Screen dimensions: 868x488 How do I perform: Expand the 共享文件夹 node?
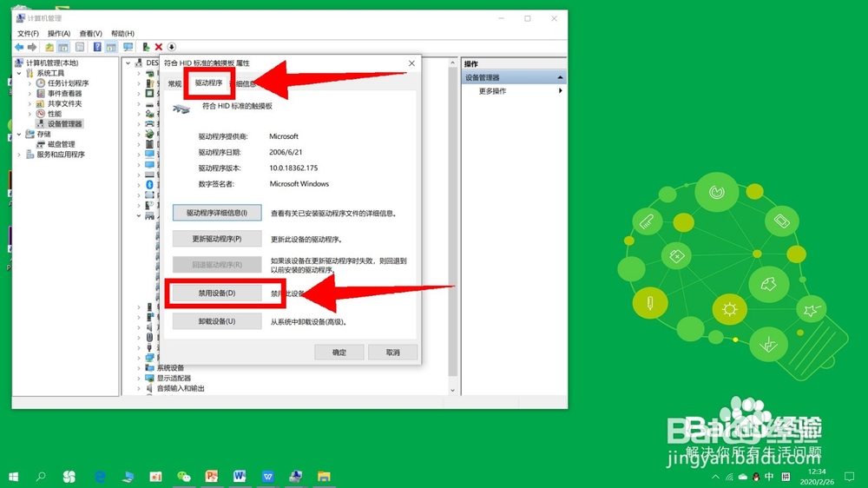[30, 103]
